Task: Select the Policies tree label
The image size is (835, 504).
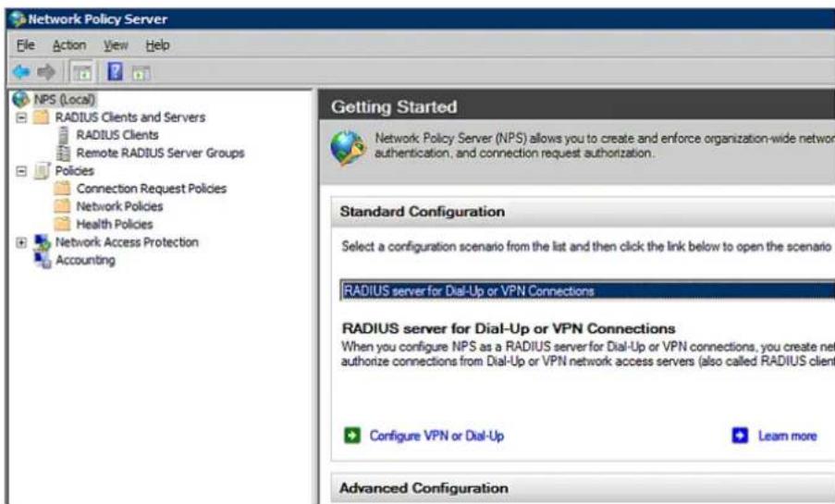Action: tap(75, 170)
